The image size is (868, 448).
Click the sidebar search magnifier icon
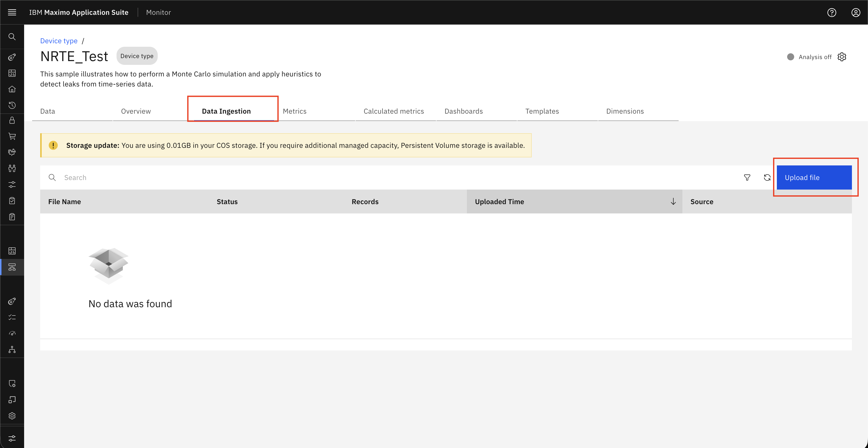pos(12,37)
